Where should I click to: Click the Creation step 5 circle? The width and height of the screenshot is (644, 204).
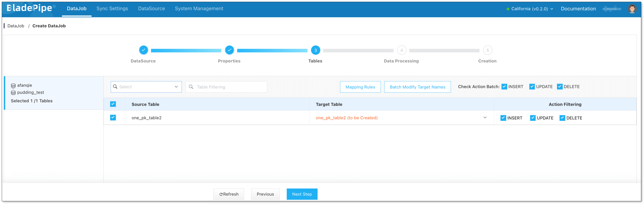[488, 50]
